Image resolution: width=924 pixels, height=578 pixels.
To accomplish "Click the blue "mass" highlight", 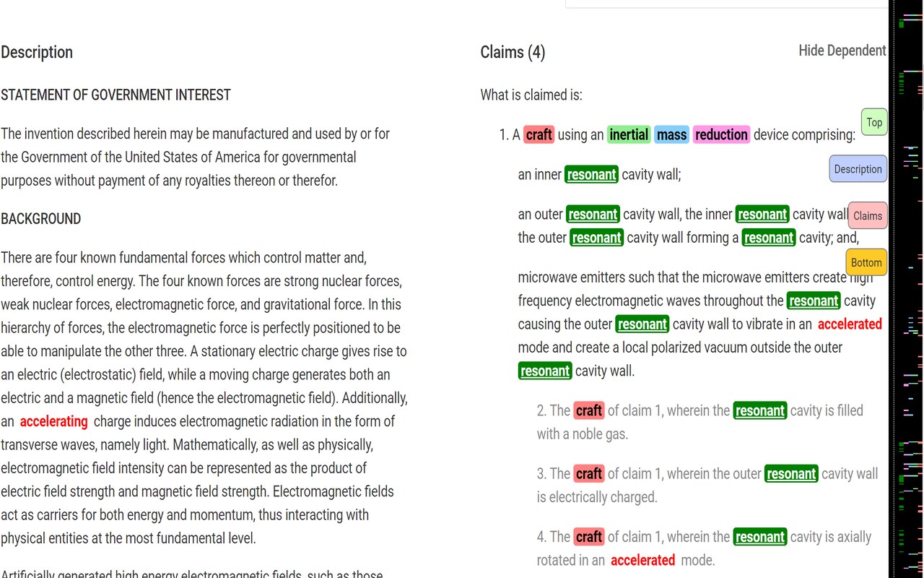I will [x=671, y=134].
